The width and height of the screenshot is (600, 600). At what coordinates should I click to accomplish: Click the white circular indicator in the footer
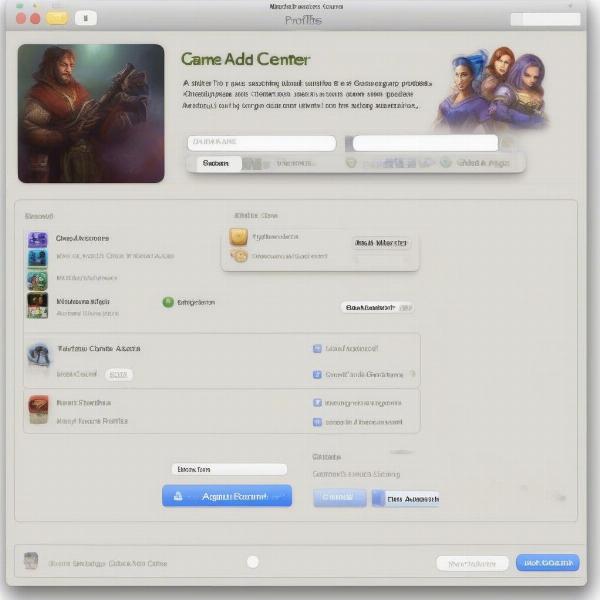tap(253, 562)
